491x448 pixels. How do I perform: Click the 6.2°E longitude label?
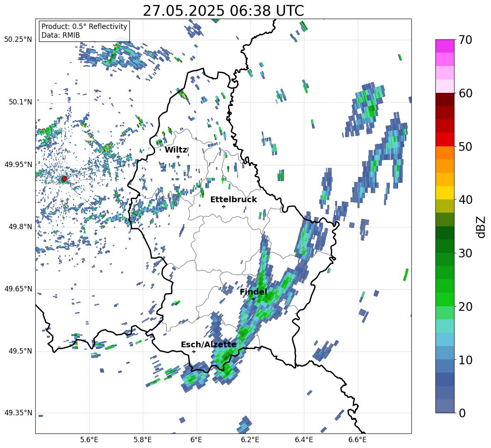250,440
